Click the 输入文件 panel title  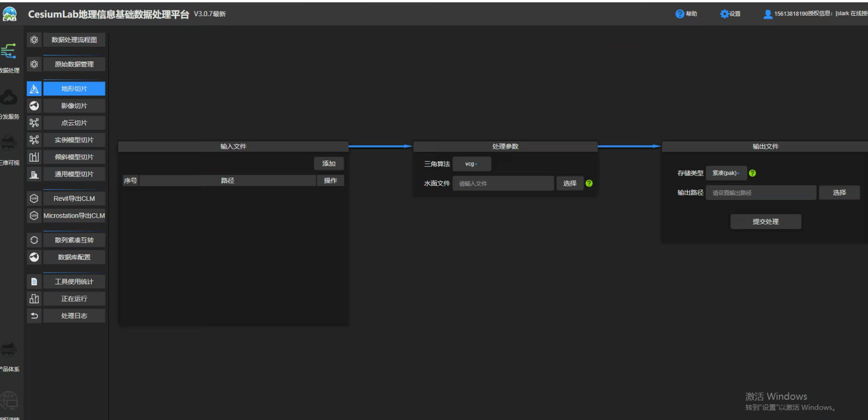click(x=233, y=146)
